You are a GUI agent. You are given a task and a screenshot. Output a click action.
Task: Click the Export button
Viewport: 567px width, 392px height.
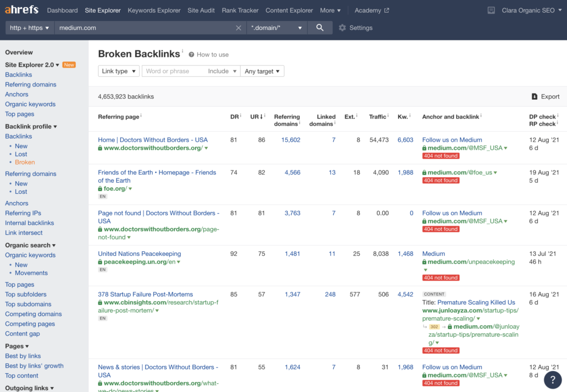[545, 96]
